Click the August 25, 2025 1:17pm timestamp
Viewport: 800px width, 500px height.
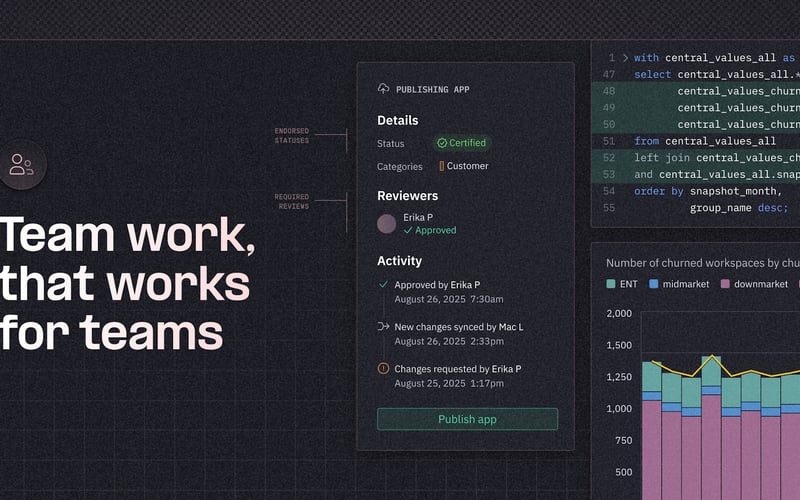(x=449, y=383)
